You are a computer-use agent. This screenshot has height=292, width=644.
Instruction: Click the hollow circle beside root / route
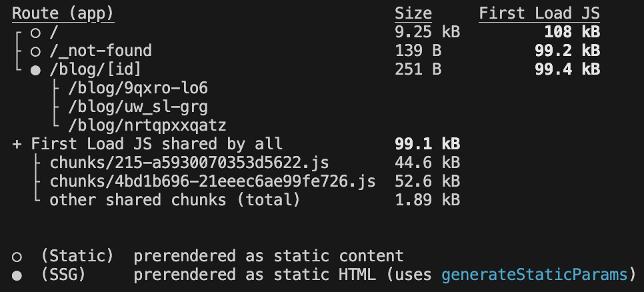click(35, 32)
